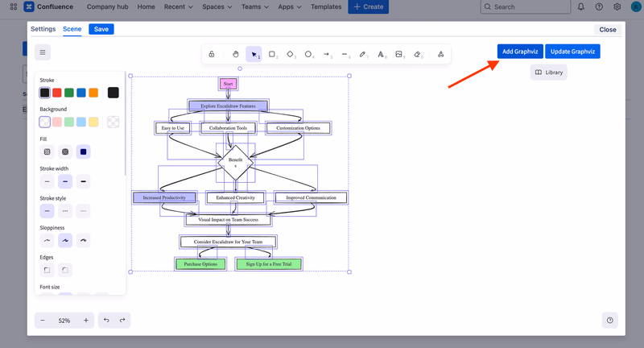Select the Selection arrow tool

coord(254,54)
